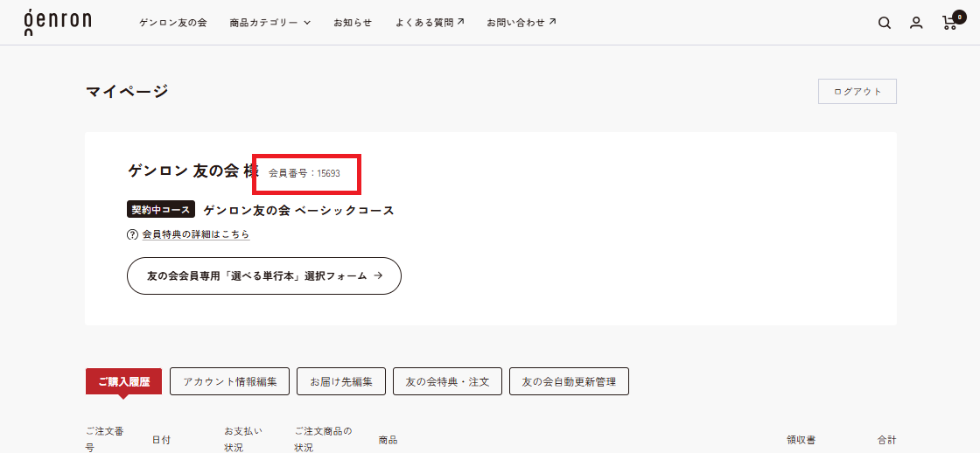Open よくある質問 external link

[x=430, y=23]
